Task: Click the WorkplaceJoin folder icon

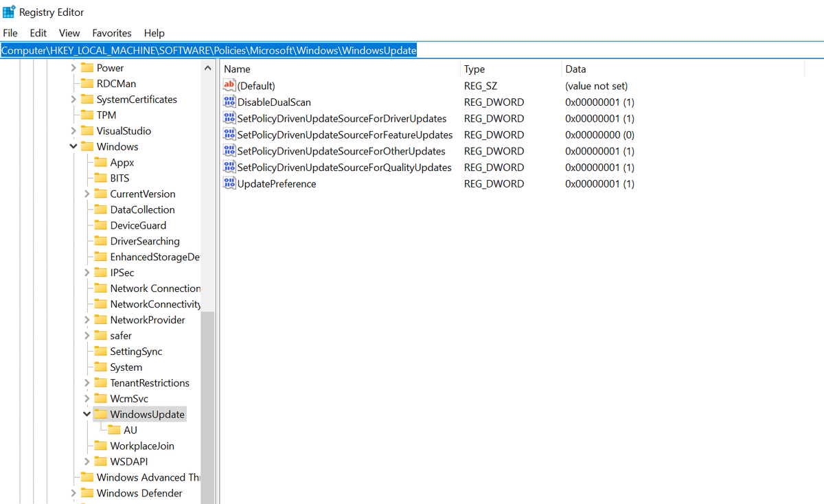Action: pos(100,446)
